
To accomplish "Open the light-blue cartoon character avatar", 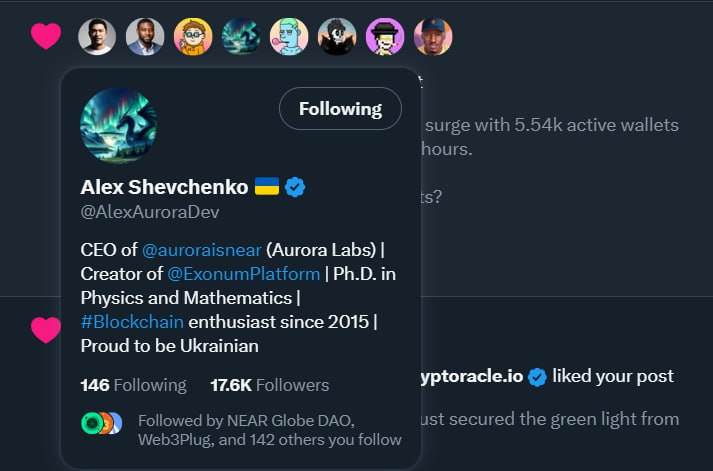I will [289, 37].
